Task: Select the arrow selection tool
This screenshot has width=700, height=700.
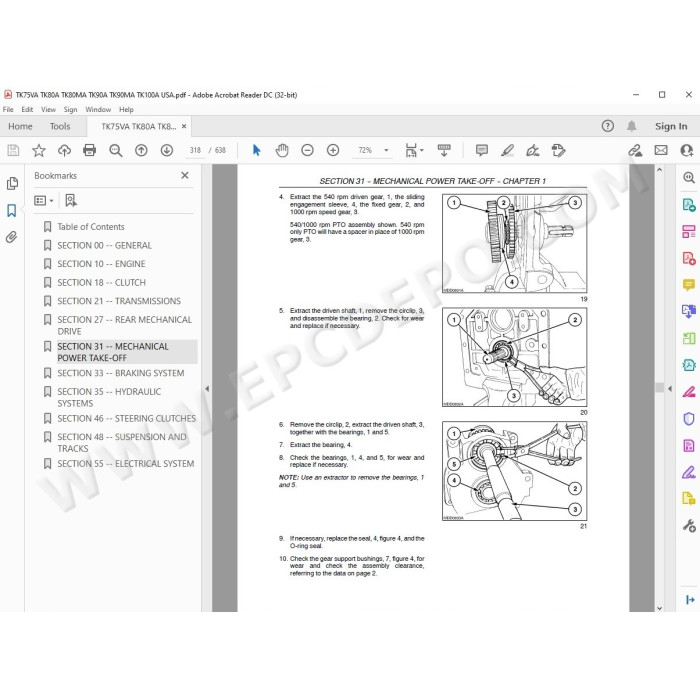Action: (256, 150)
